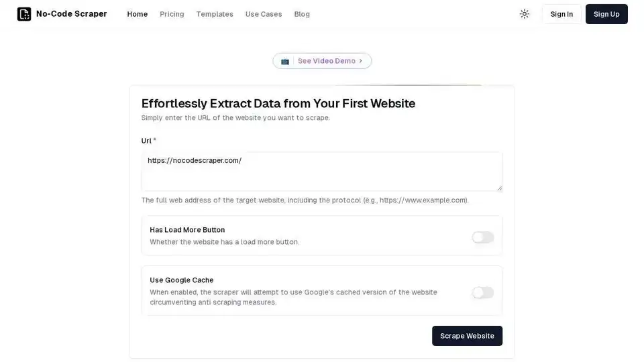Click the URL textarea resize handle

pyautogui.click(x=499, y=188)
